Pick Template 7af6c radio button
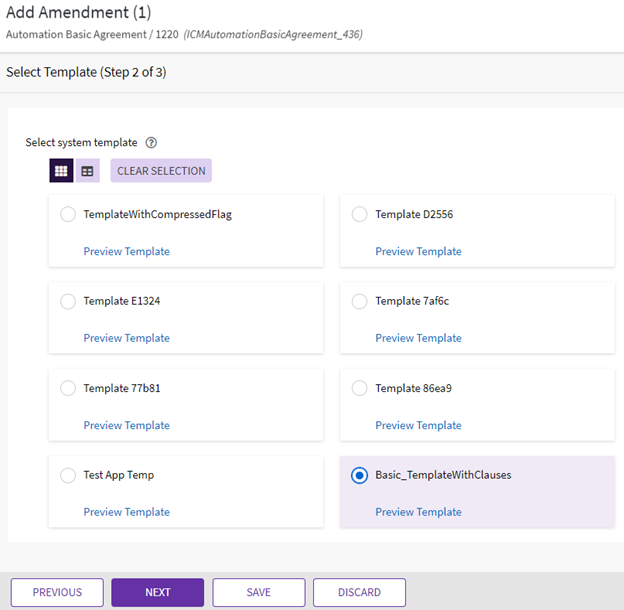This screenshot has height=610, width=624. point(360,301)
